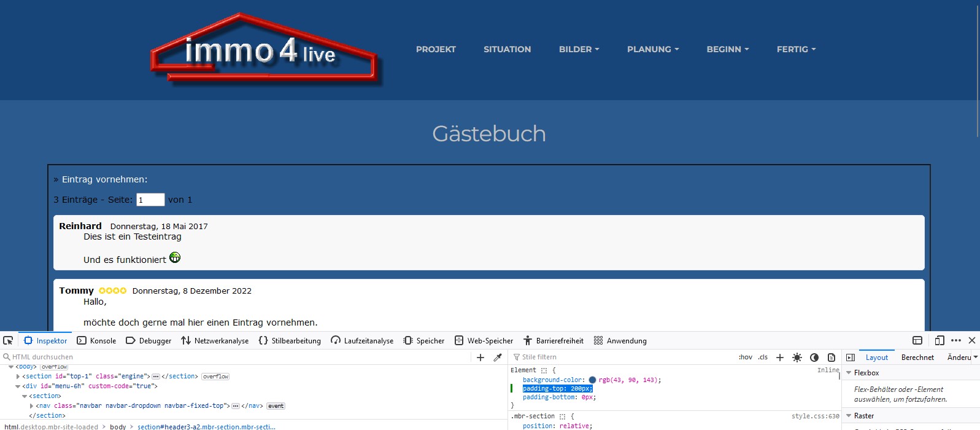Click the add new node plus icon
Screen dimensions: 980x430
click(480, 357)
